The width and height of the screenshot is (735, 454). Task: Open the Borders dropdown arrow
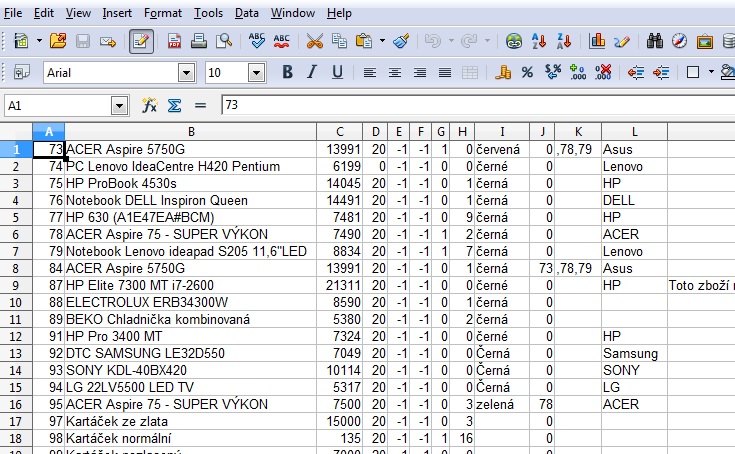(711, 73)
